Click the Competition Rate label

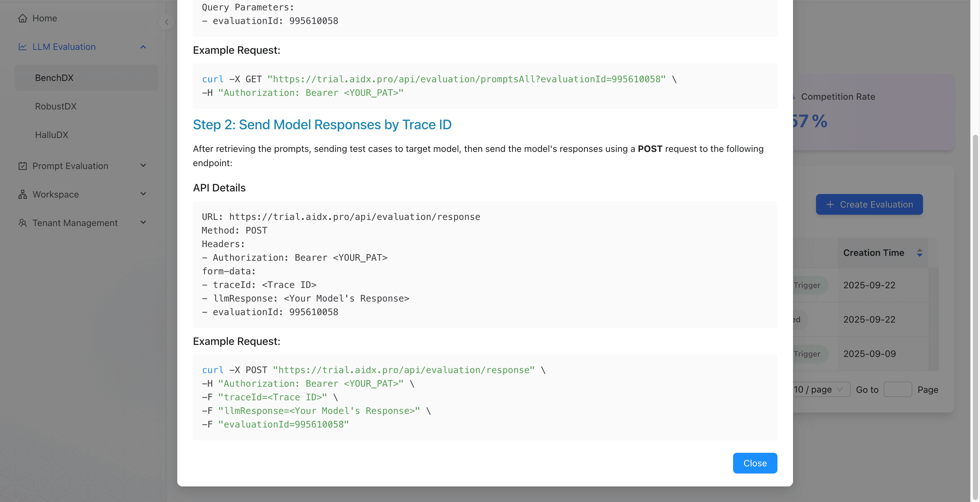tap(838, 97)
